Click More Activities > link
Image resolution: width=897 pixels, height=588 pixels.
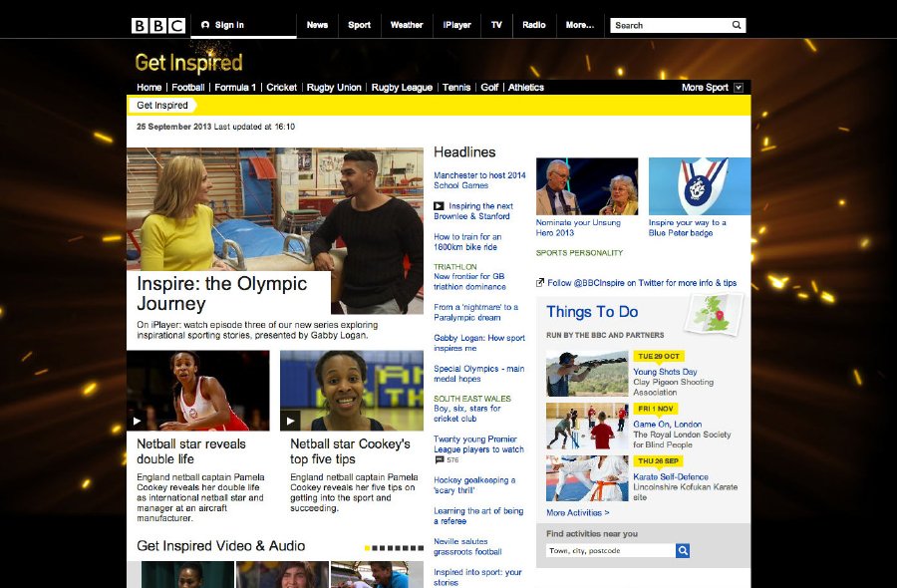pyautogui.click(x=578, y=513)
